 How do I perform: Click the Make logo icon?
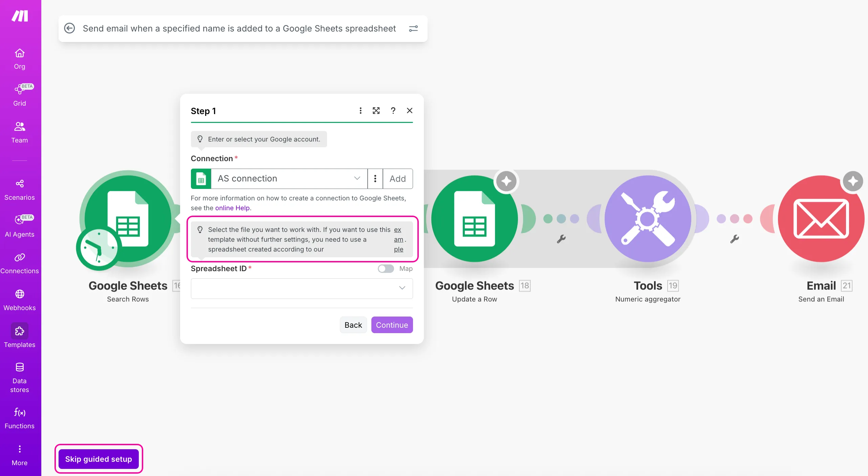coord(20,16)
